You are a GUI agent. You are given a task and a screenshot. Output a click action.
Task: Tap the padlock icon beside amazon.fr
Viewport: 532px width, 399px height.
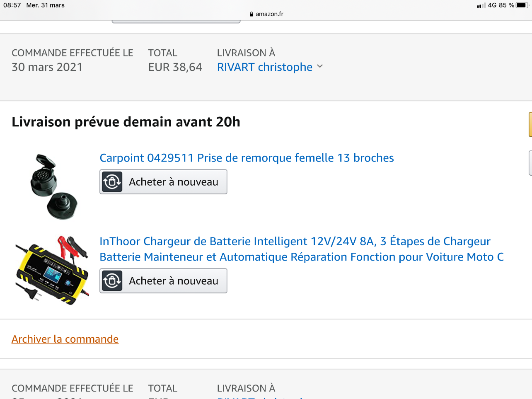[251, 14]
